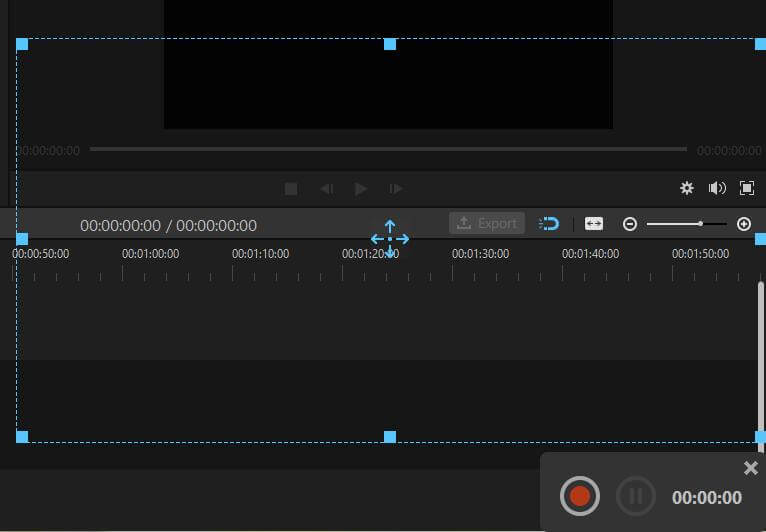Click the Export button
This screenshot has width=766, height=532.
487,223
